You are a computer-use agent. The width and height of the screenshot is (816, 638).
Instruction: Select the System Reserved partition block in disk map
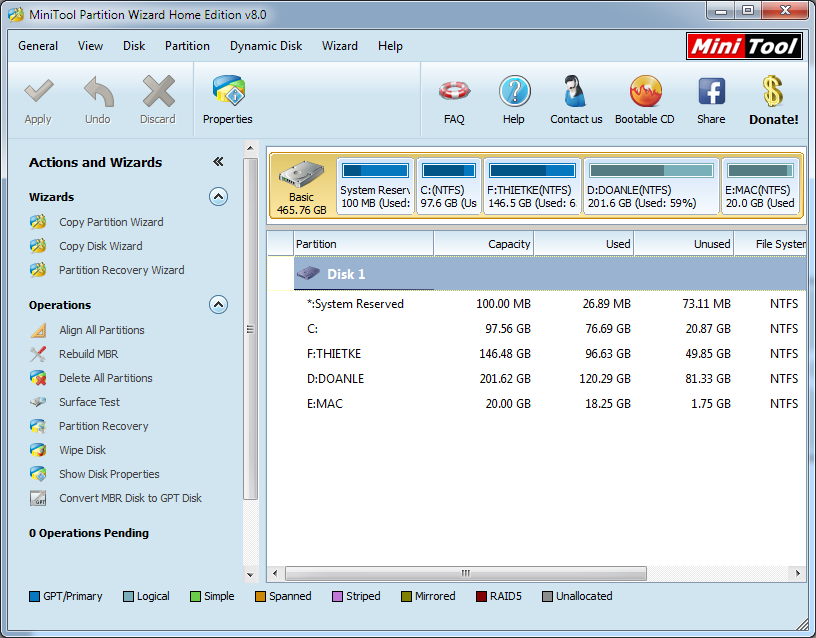click(375, 186)
